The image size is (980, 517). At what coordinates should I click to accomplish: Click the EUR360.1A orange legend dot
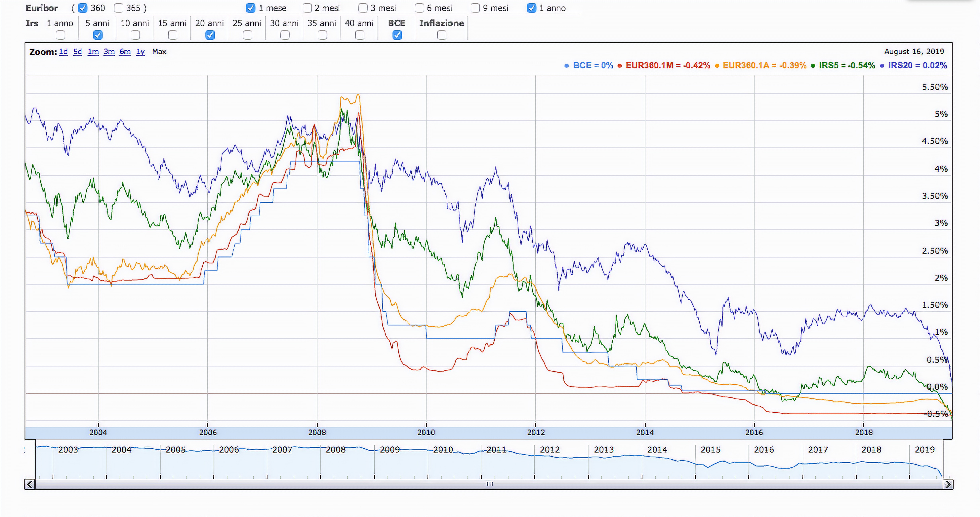(717, 66)
